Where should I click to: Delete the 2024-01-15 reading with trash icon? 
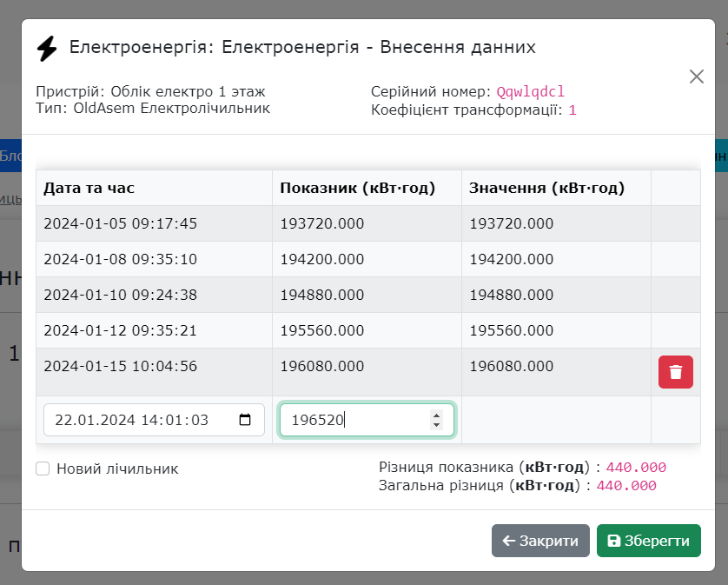tap(675, 371)
